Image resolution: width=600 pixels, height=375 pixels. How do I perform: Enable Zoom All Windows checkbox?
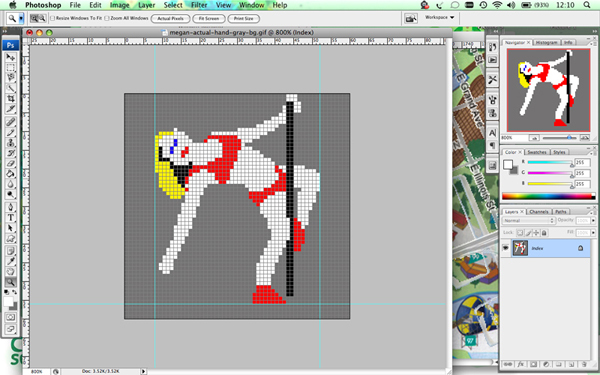tap(107, 18)
